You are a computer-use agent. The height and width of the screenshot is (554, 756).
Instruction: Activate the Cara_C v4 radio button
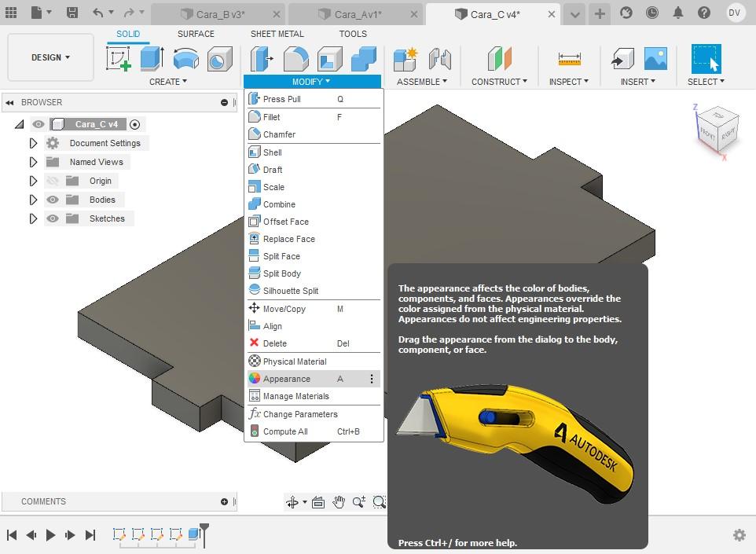[x=135, y=124]
